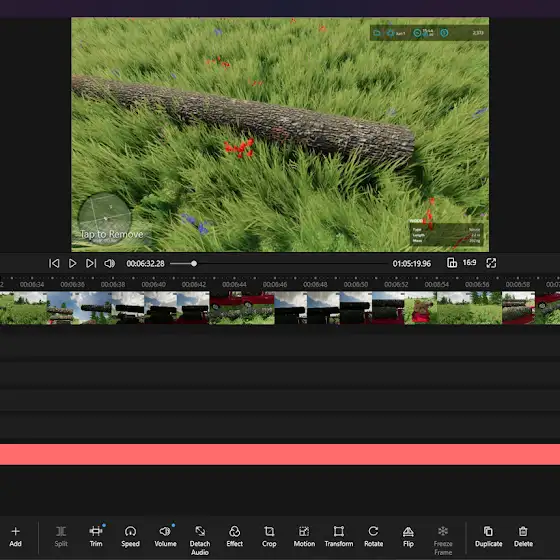Screen dimensions: 560x560
Task: Adjust clip Volume tool
Action: coord(165,536)
